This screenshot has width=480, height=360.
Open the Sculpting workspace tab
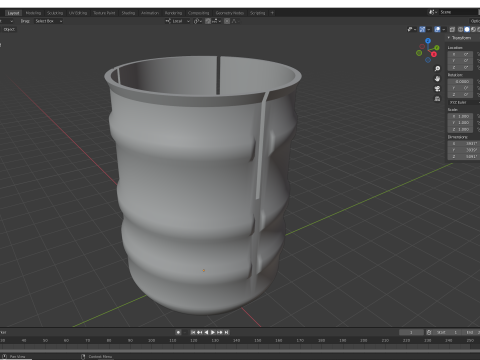point(55,13)
